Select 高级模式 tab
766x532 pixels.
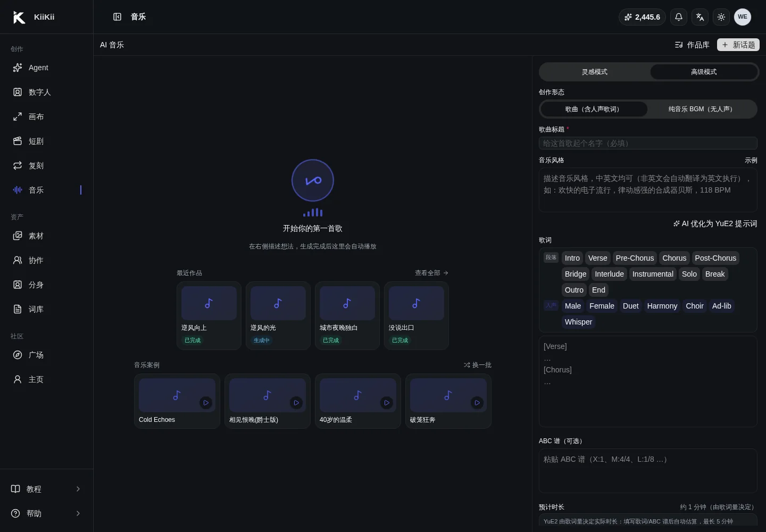(x=704, y=72)
